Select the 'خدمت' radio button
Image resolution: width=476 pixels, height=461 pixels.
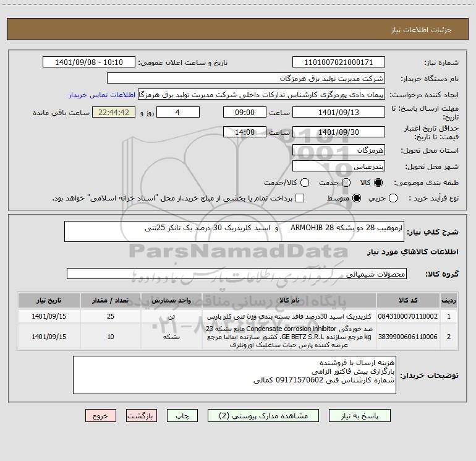(x=346, y=183)
